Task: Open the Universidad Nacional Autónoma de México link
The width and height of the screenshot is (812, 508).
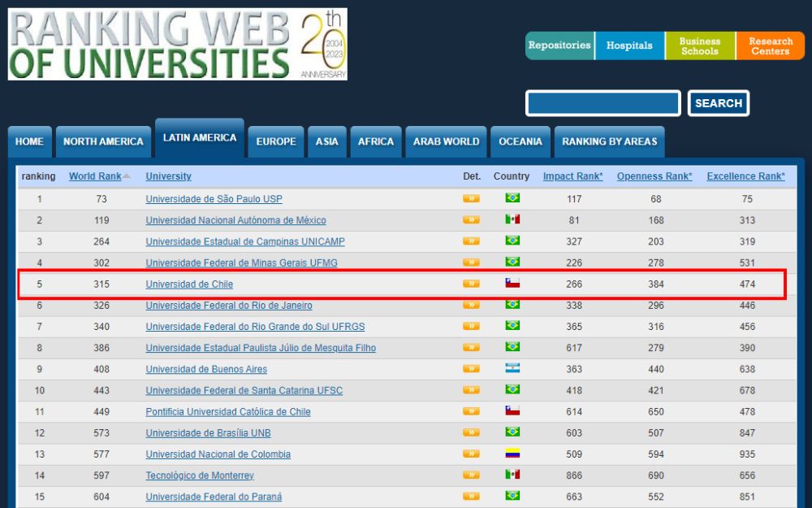Action: (x=237, y=220)
